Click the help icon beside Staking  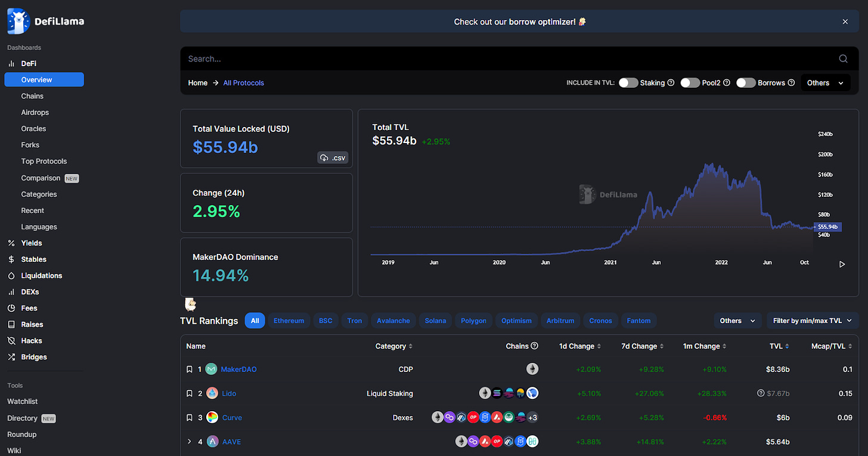point(671,83)
